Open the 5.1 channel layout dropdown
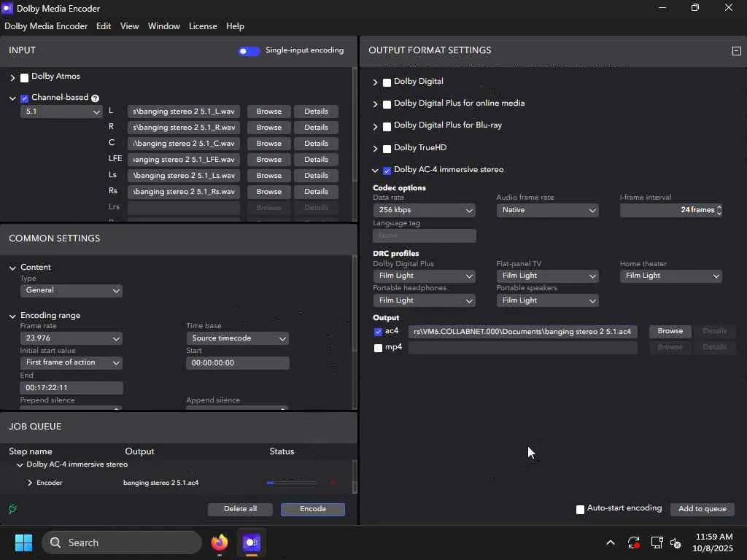Viewport: 747px width, 560px height. 61,112
